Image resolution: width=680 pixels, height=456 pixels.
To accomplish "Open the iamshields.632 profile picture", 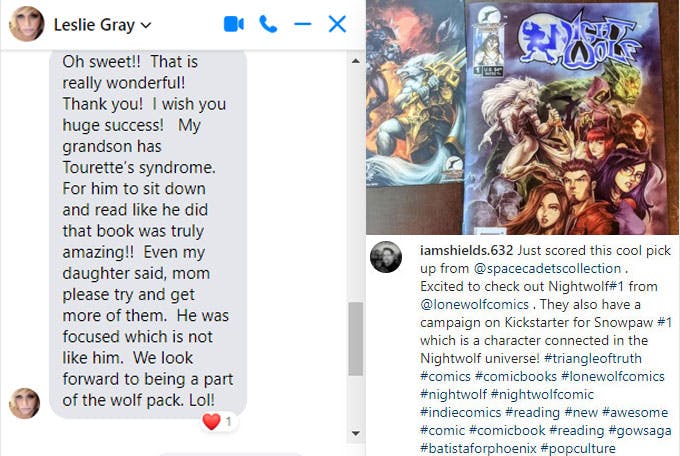I will pos(386,257).
